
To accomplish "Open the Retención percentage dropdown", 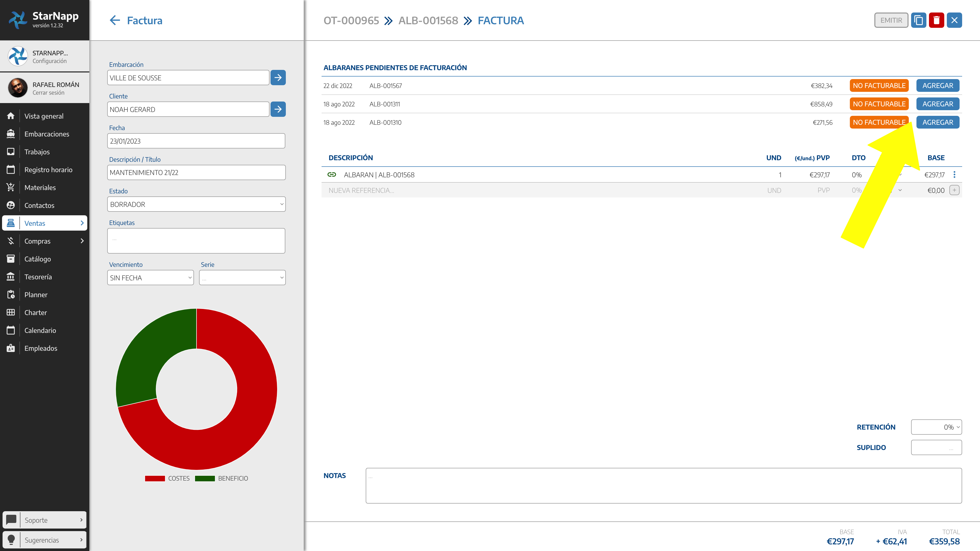I will [x=936, y=427].
